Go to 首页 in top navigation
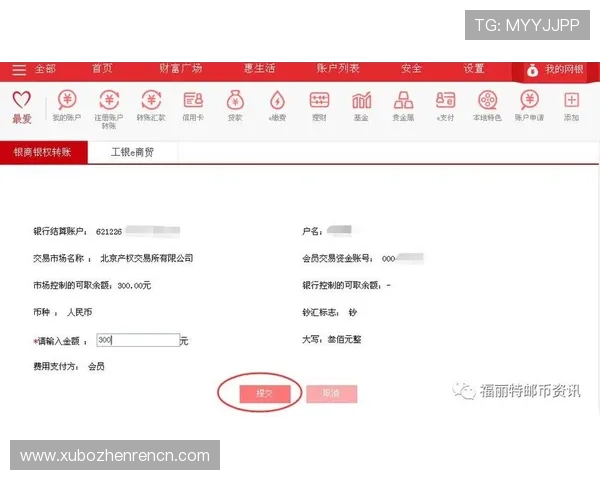The width and height of the screenshot is (600, 480). [102, 69]
